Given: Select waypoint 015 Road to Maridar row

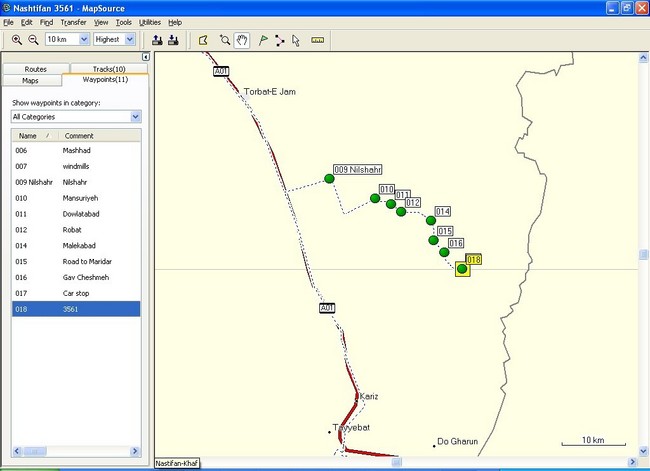Looking at the screenshot, I should tap(76, 262).
